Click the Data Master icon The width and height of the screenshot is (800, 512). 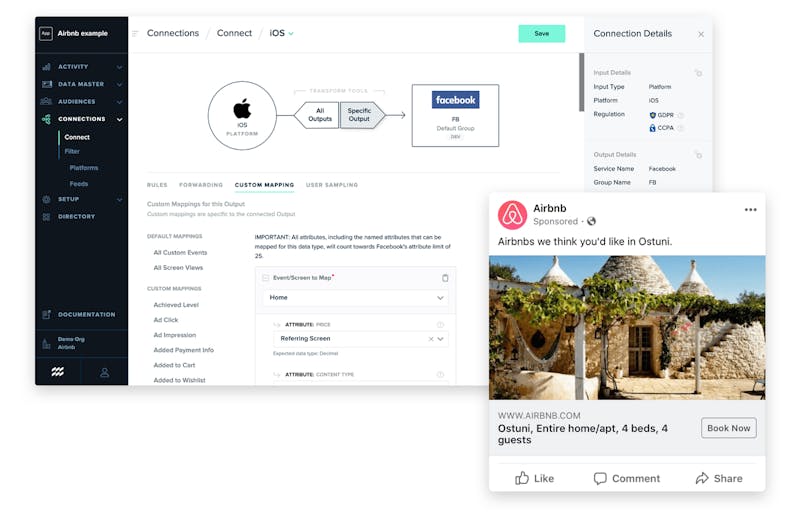[x=46, y=84]
